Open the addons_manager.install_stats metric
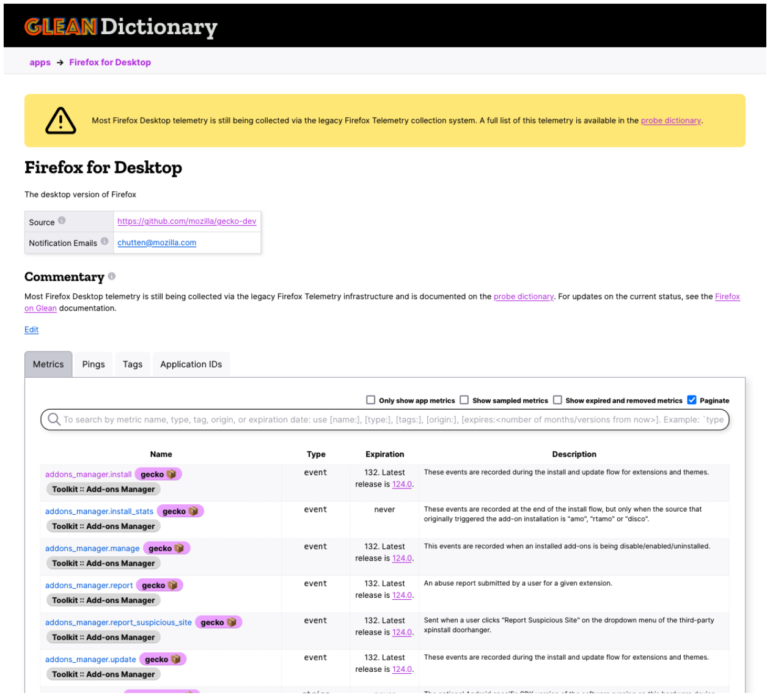Screen dimensions: 770x700 (100, 511)
